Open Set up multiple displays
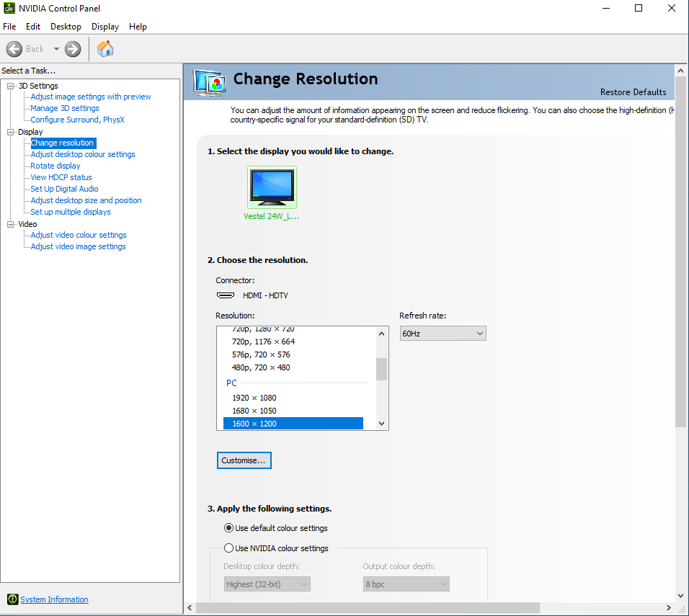This screenshot has height=616, width=689. (x=71, y=212)
